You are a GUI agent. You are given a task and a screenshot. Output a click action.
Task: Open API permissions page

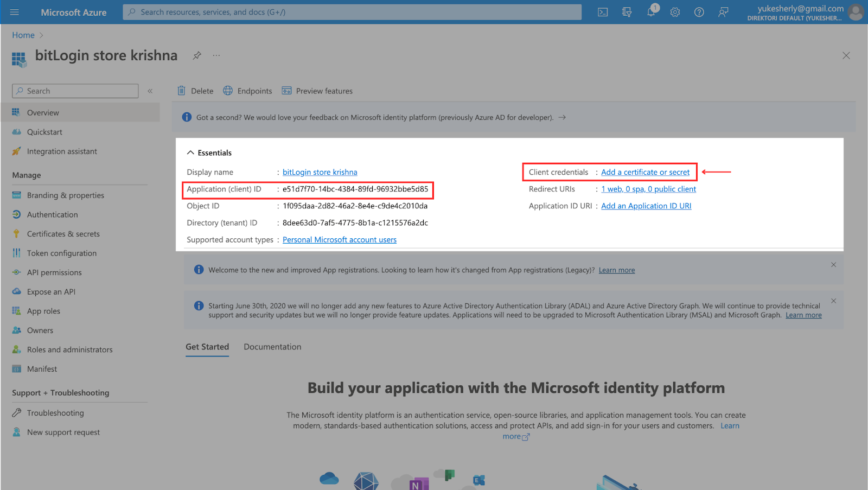coord(54,272)
